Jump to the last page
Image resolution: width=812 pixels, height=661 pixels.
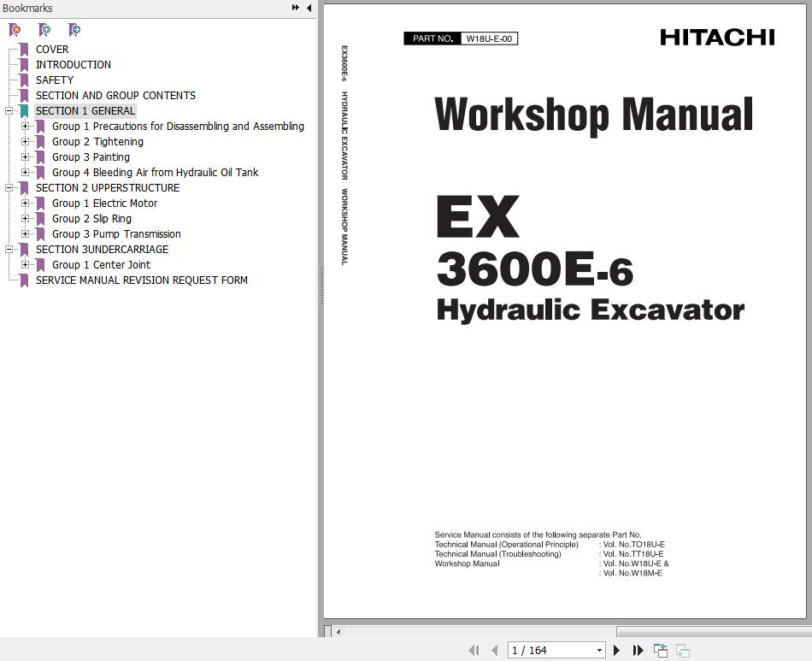(638, 650)
